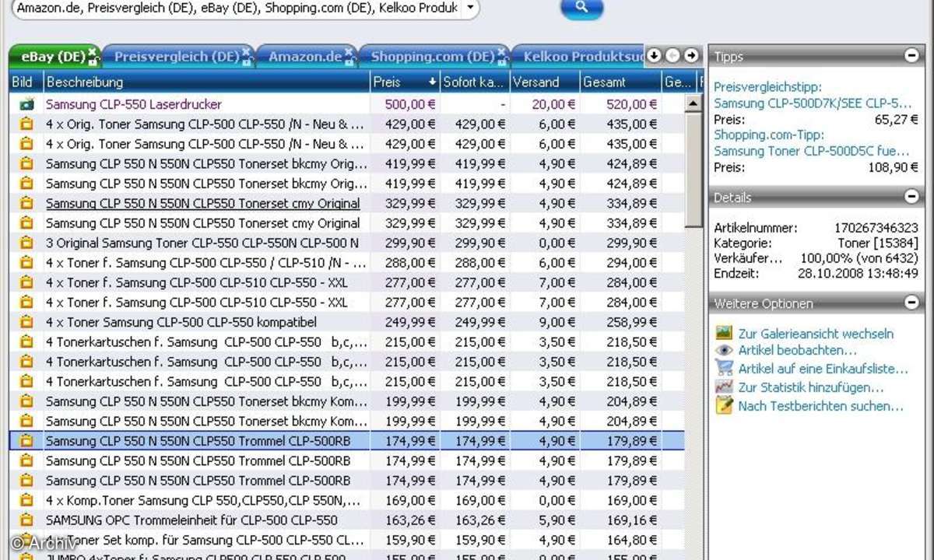
Task: Open the tab list down-arrow button
Action: pos(655,56)
